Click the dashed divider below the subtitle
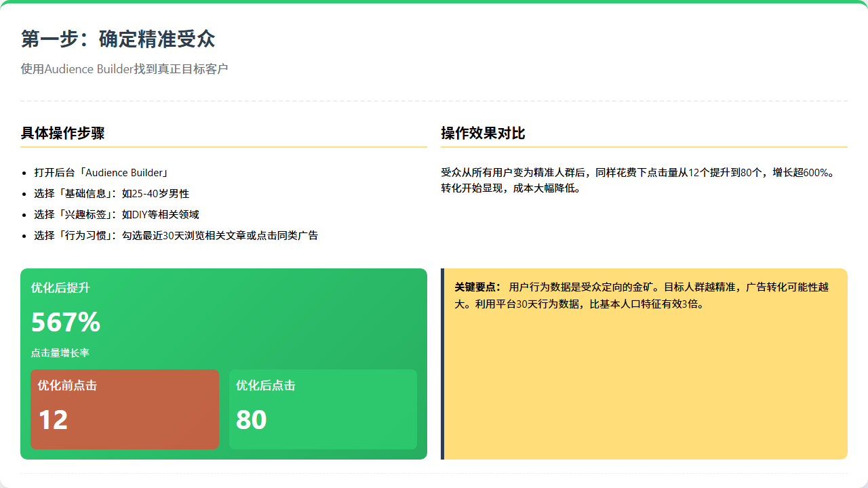Image resolution: width=868 pixels, height=488 pixels. 434,101
